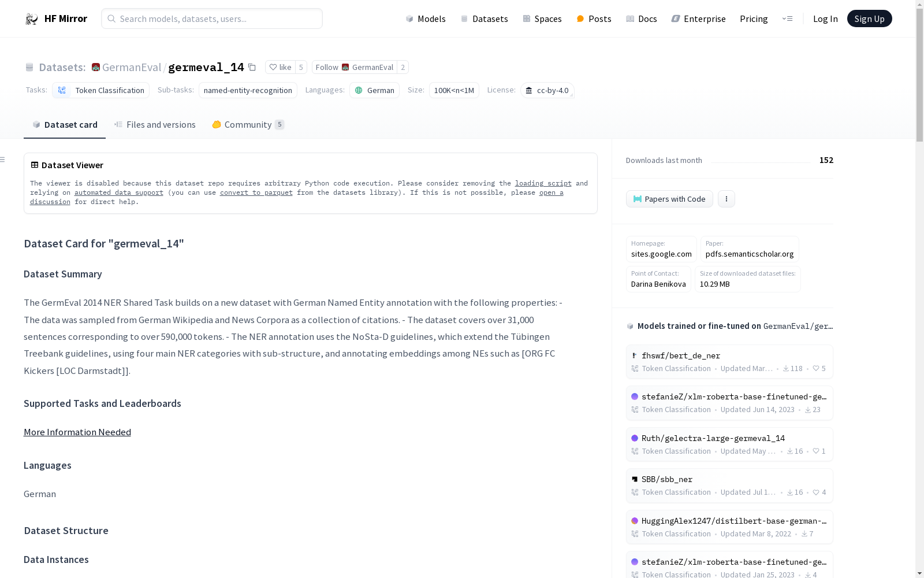The width and height of the screenshot is (924, 578).
Task: Click the Dataset Viewer table icon
Action: click(35, 165)
